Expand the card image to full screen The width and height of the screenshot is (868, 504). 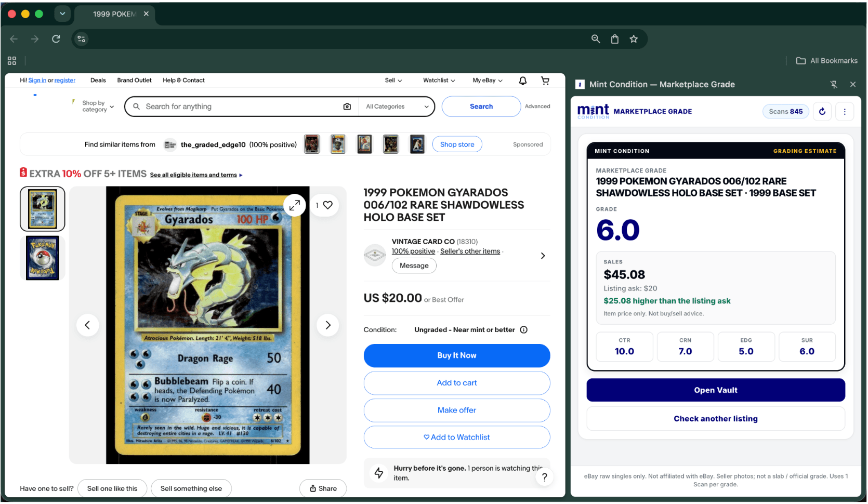pyautogui.click(x=294, y=205)
